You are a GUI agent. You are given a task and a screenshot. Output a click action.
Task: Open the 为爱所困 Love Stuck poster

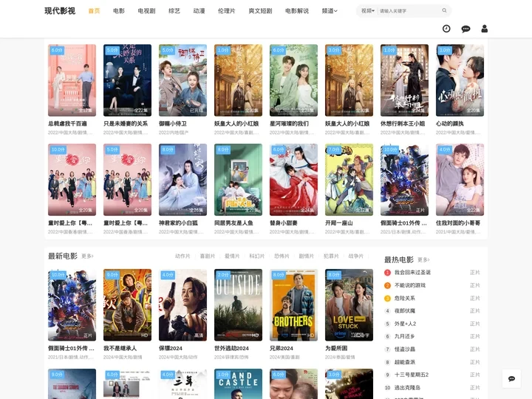click(349, 305)
